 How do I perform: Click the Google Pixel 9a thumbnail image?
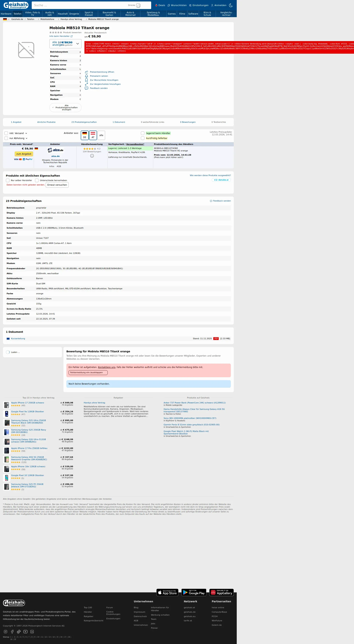tap(7, 414)
